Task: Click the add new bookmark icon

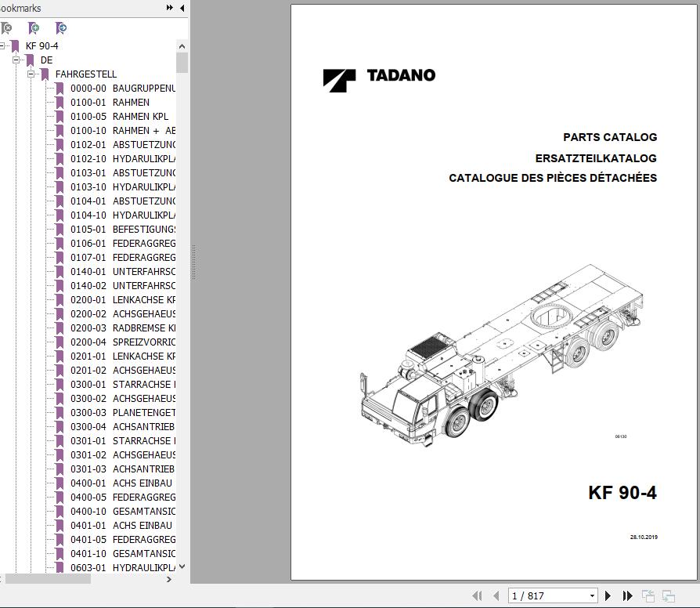Action: click(x=35, y=27)
